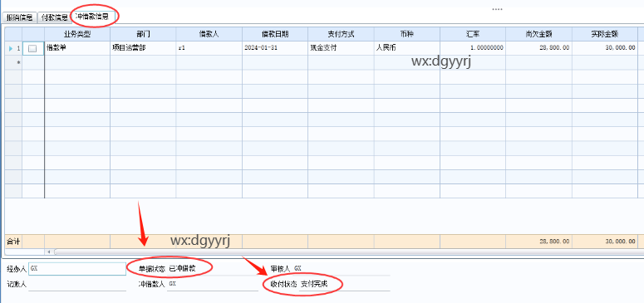The image size is (644, 303).
Task: Click the 借款人 column header
Action: [209, 35]
